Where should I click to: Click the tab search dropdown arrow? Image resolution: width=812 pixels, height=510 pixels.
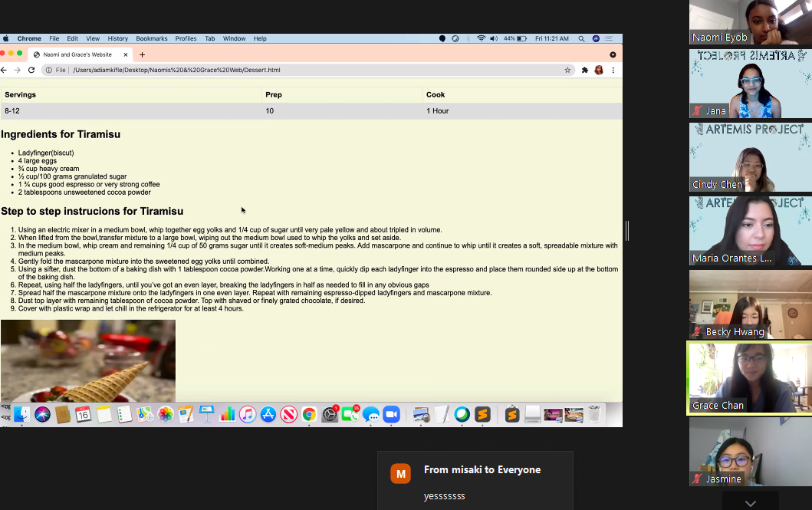[613, 54]
